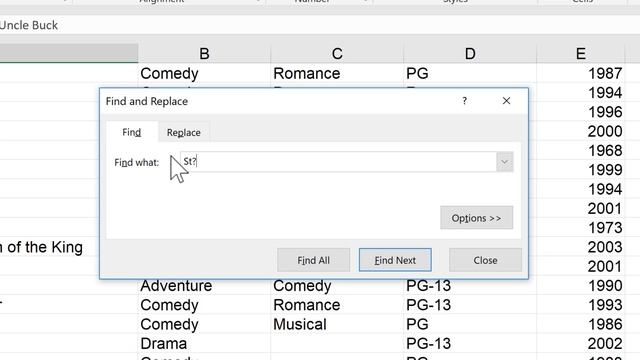640x360 pixels.
Task: Select the Comedy cell in the 1990 row
Action: coord(337,286)
